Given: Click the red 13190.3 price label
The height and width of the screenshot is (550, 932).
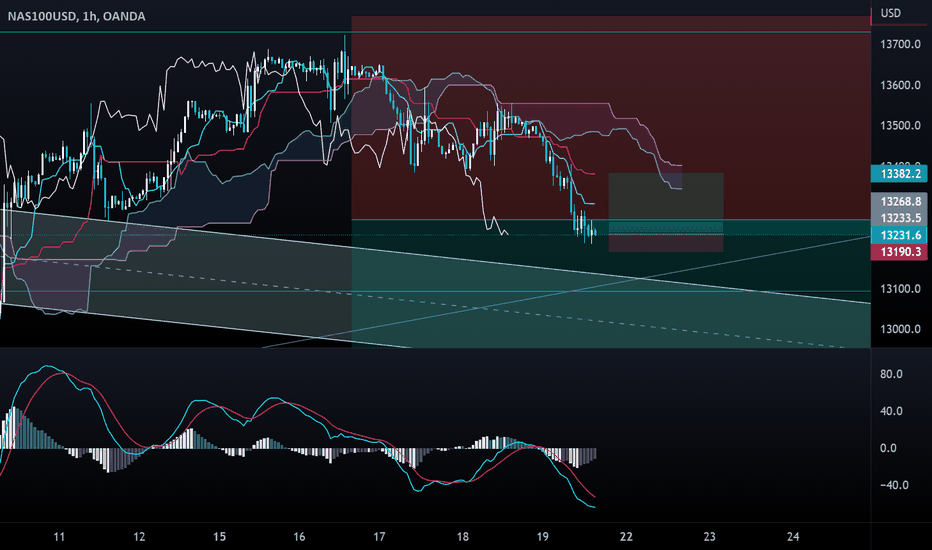Looking at the screenshot, I should pyautogui.click(x=900, y=252).
